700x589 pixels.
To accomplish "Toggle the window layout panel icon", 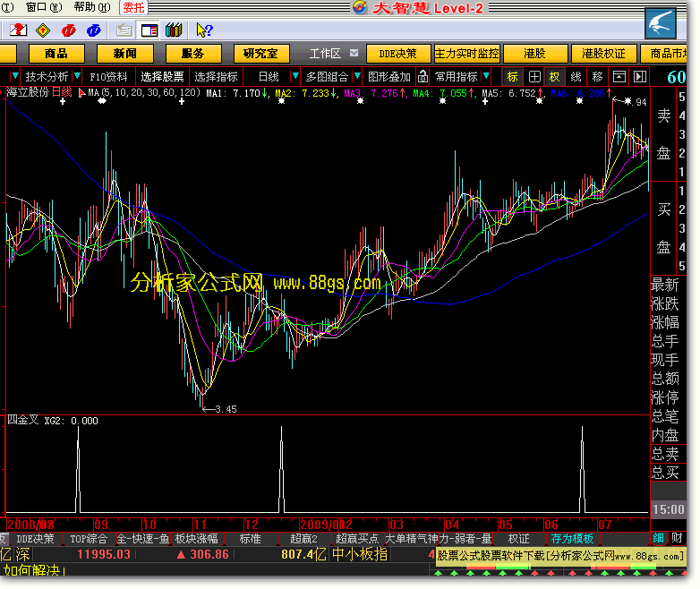I will tap(149, 30).
